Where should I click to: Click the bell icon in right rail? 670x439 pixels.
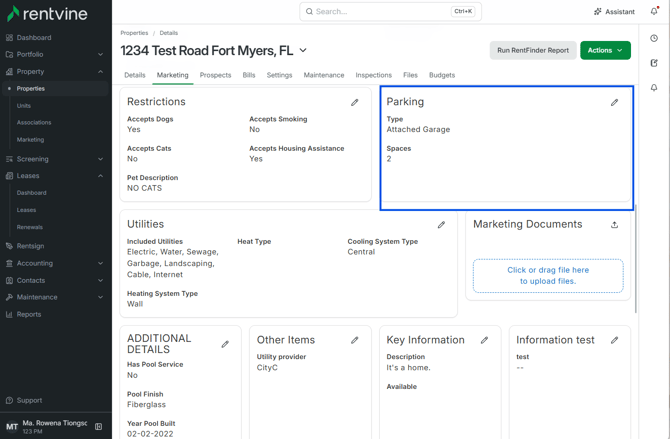(x=654, y=88)
